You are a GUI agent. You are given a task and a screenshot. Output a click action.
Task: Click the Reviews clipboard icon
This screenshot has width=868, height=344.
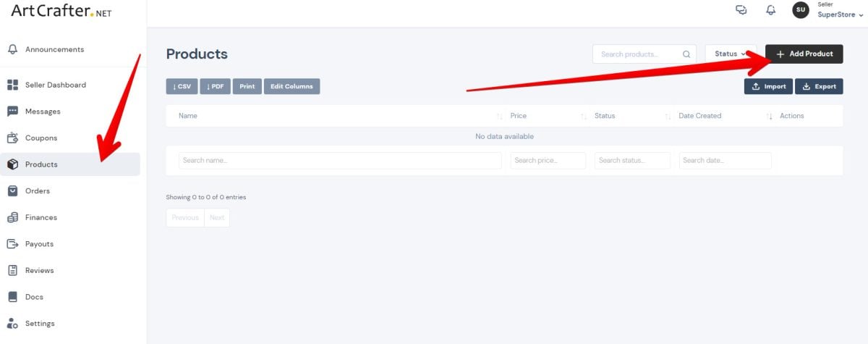[x=12, y=270]
